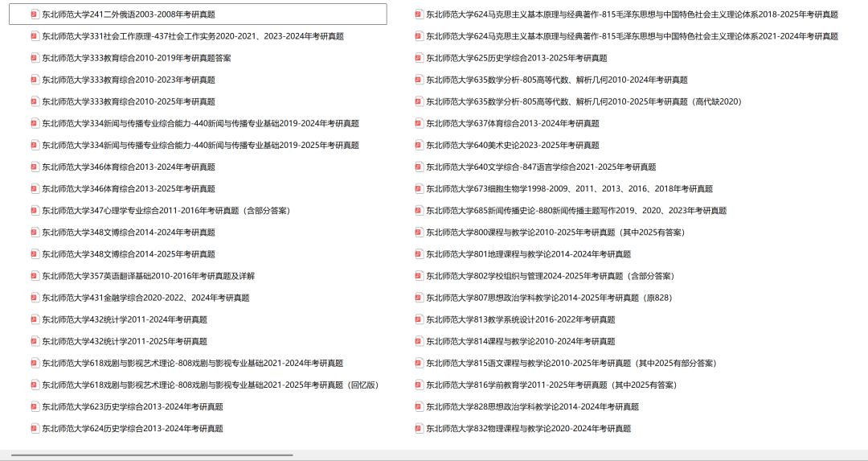Image resolution: width=868 pixels, height=461 pixels.
Task: Click PDF icon of 800课程与教学论 file
Action: tap(419, 233)
